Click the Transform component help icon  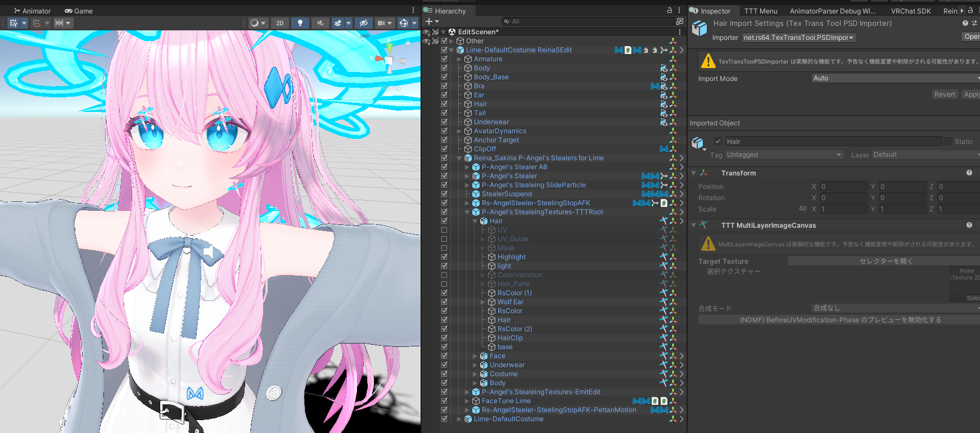click(969, 173)
